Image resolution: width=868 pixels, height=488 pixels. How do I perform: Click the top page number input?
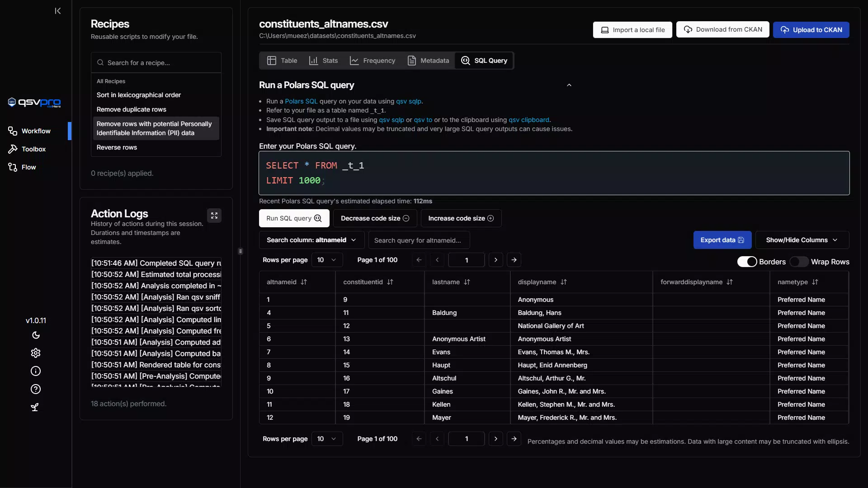coord(467,260)
